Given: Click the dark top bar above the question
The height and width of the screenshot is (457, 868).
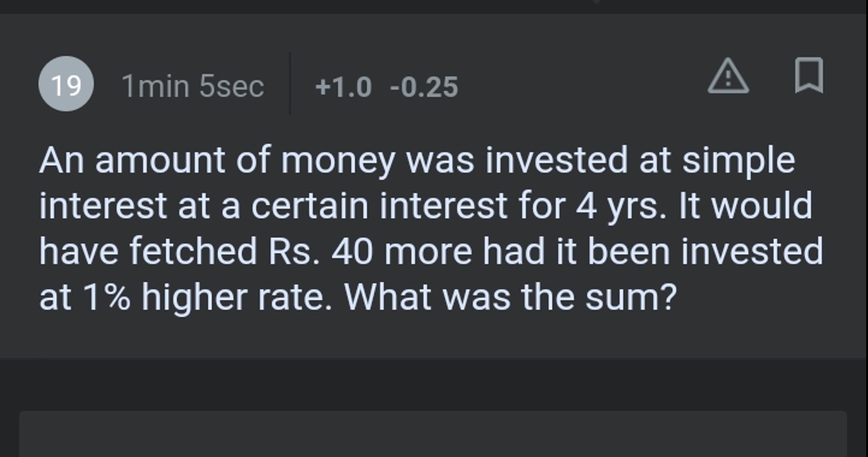Looking at the screenshot, I should 433,6.
